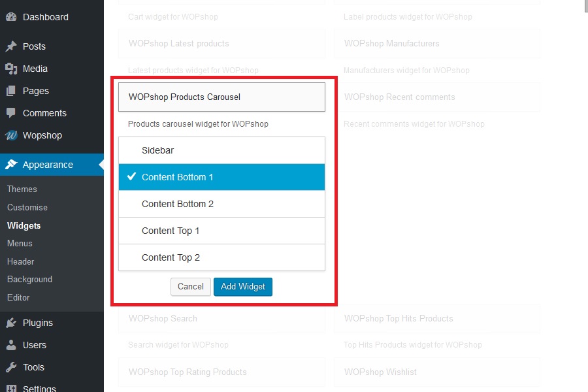Viewport: 588px width, 392px height.
Task: Pick Content Top 1 widget area
Action: pyautogui.click(x=221, y=231)
